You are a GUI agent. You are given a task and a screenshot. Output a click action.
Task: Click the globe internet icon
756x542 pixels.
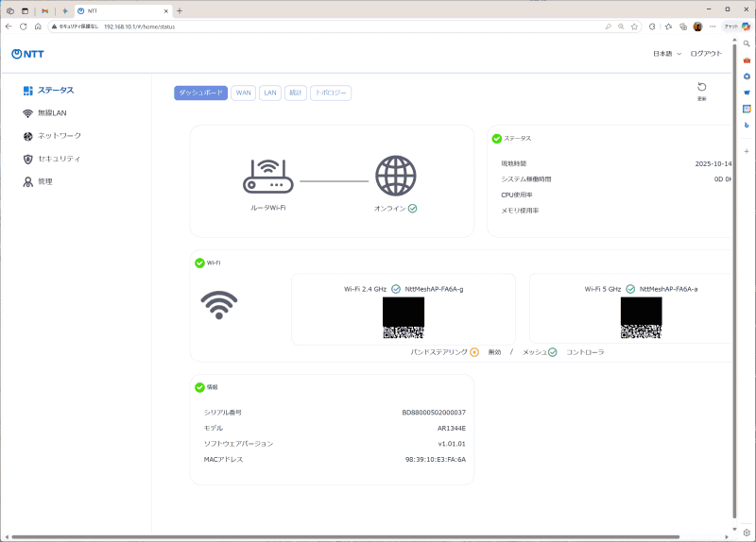pyautogui.click(x=395, y=176)
